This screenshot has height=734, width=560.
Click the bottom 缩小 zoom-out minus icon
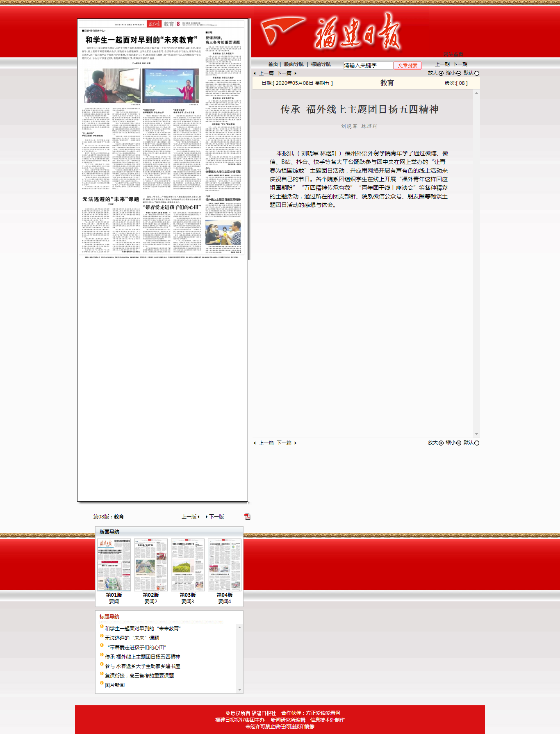coord(459,443)
